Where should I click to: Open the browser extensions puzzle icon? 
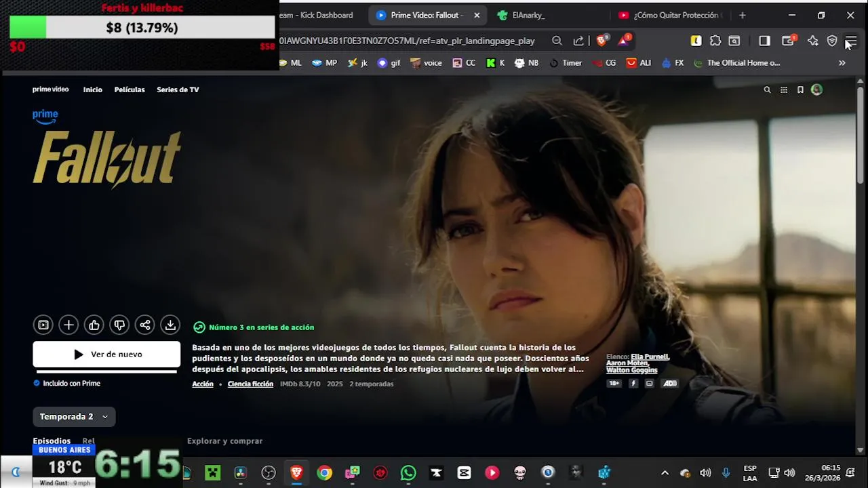pyautogui.click(x=715, y=41)
